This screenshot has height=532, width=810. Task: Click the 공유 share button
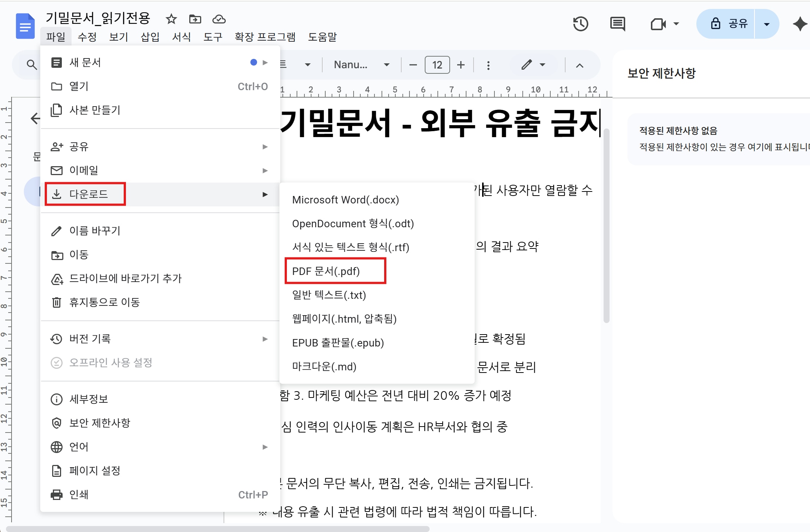[726, 24]
